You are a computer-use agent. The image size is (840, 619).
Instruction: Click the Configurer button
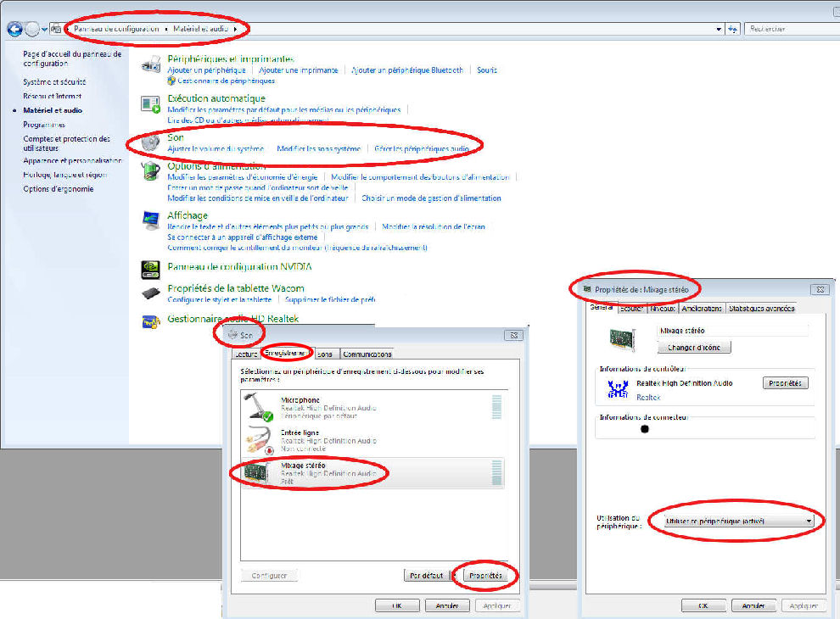tap(269, 576)
